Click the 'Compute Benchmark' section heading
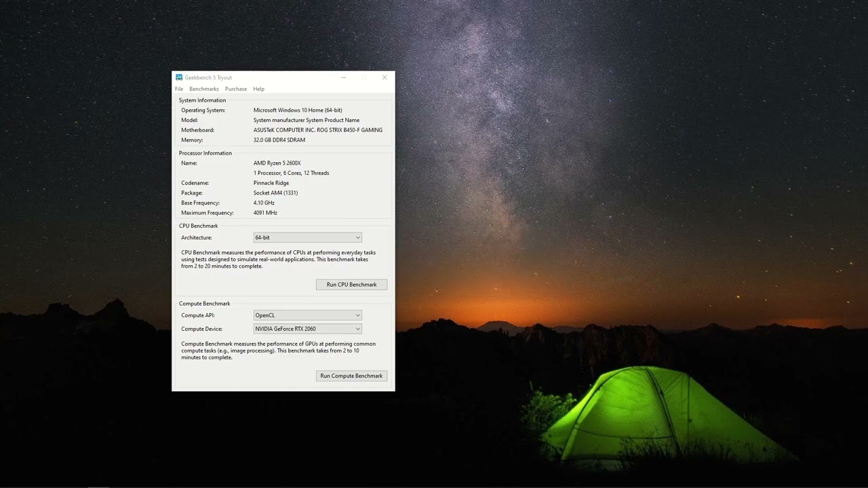This screenshot has width=868, height=488. point(205,304)
